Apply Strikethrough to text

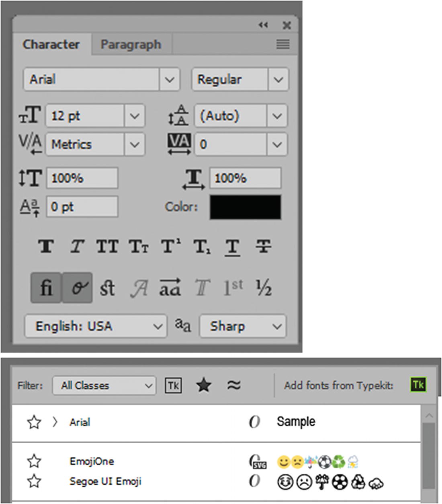coord(263,247)
